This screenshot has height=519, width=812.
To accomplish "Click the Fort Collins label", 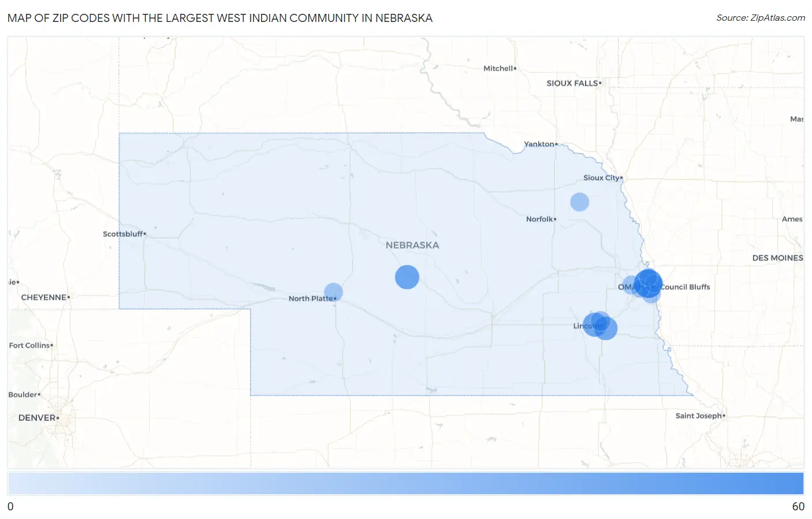I will pos(29,345).
